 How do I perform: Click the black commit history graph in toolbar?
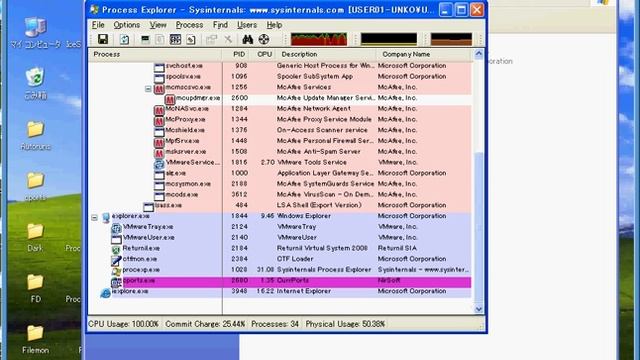tap(389, 39)
